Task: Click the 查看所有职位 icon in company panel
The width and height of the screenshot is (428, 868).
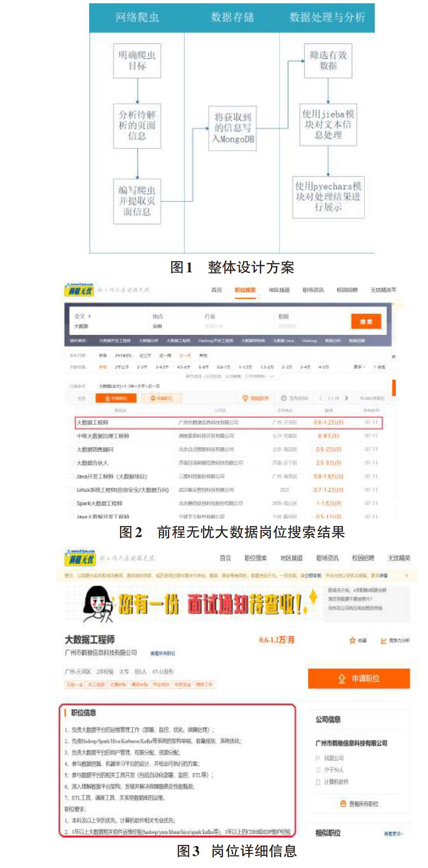Action: click(343, 803)
